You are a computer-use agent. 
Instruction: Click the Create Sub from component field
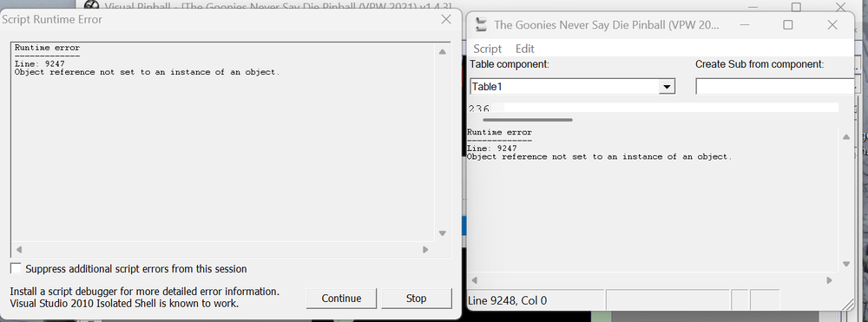[775, 87]
